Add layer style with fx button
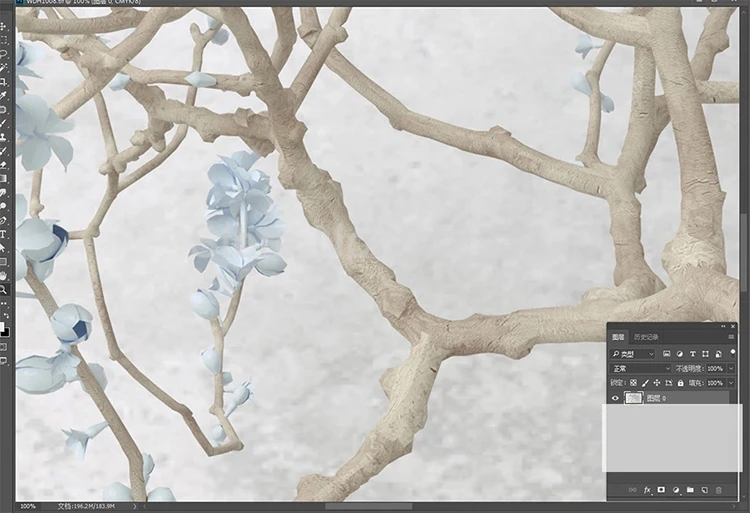Screen dimensions: 750x523 point(647,490)
